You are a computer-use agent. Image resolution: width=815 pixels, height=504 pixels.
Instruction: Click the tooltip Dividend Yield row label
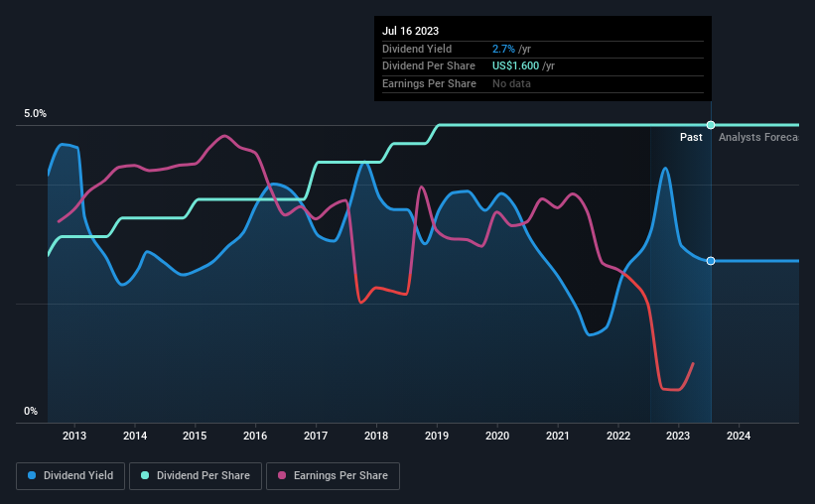click(417, 49)
